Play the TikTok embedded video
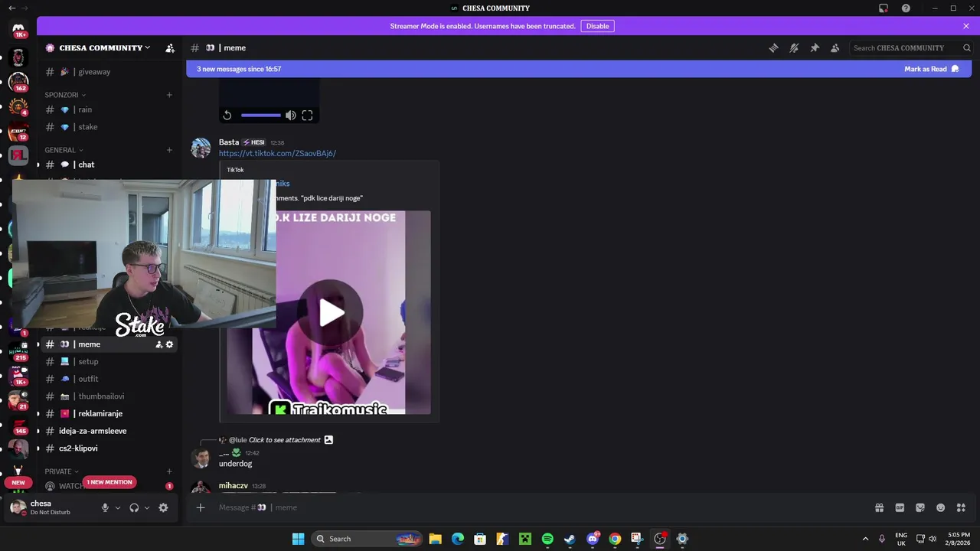Viewport: 980px width, 551px height. coord(332,312)
